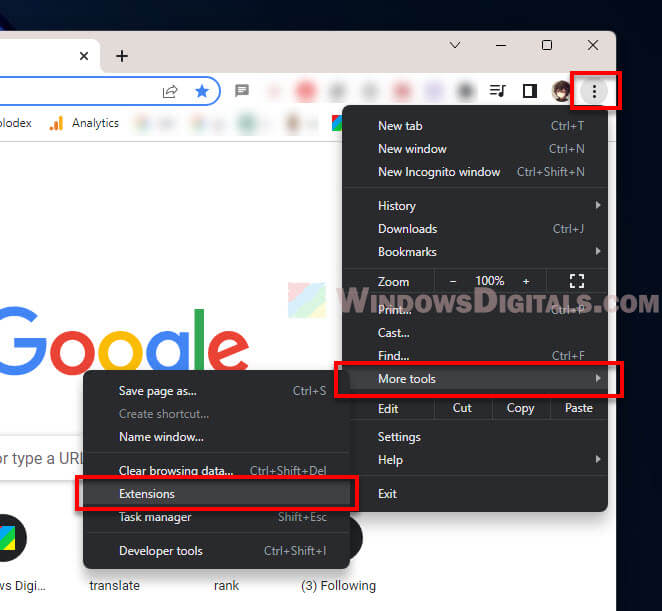The height and width of the screenshot is (611, 662).
Task: Select New tab from the menu
Action: [476, 126]
